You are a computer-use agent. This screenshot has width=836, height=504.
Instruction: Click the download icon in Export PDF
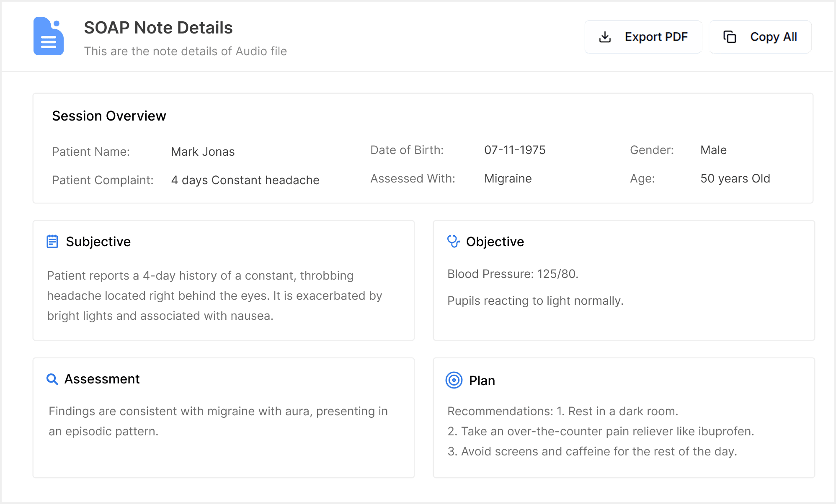(x=605, y=37)
